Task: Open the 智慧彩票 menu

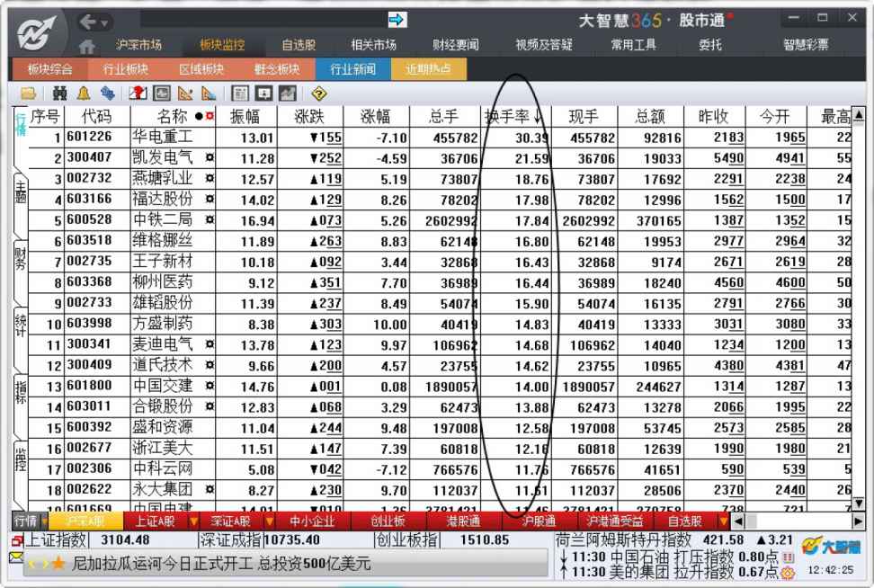Action: (x=806, y=45)
